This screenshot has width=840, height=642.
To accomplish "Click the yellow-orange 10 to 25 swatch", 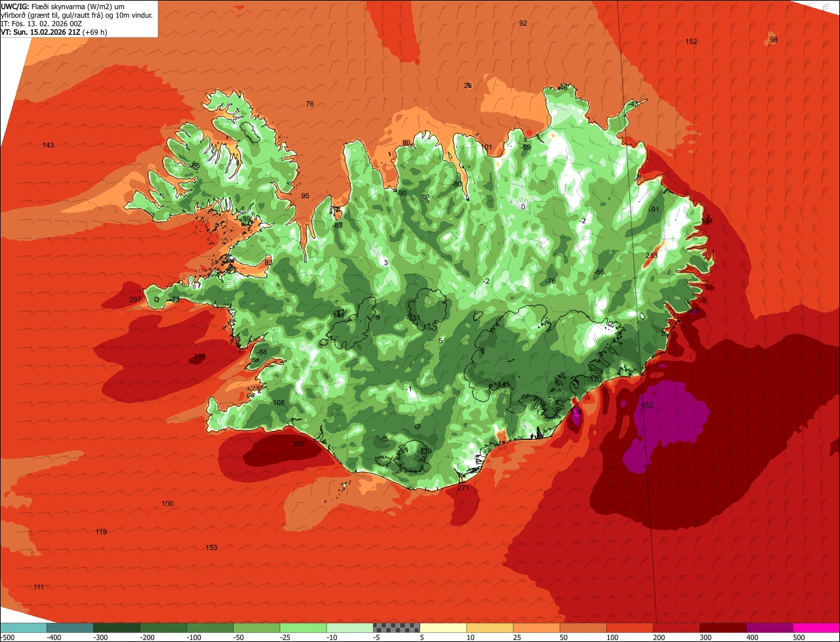I will tap(490, 628).
